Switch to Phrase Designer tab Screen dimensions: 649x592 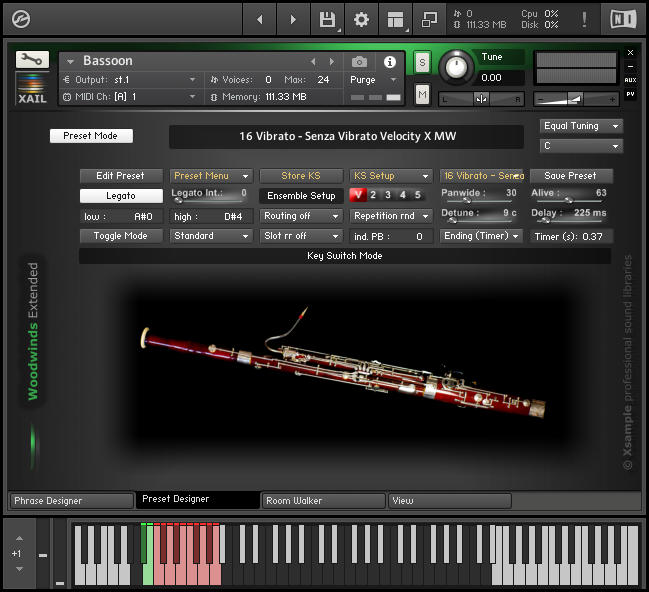tap(72, 501)
